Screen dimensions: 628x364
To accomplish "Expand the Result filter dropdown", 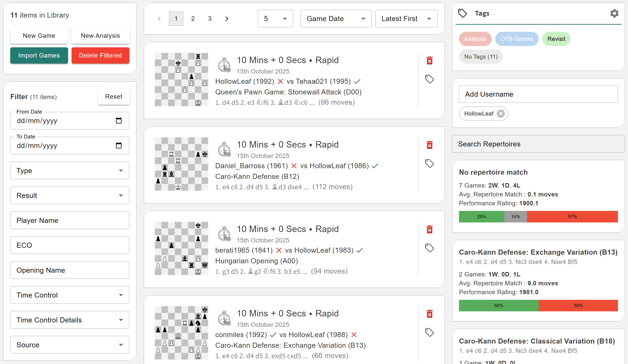I will 70,196.
